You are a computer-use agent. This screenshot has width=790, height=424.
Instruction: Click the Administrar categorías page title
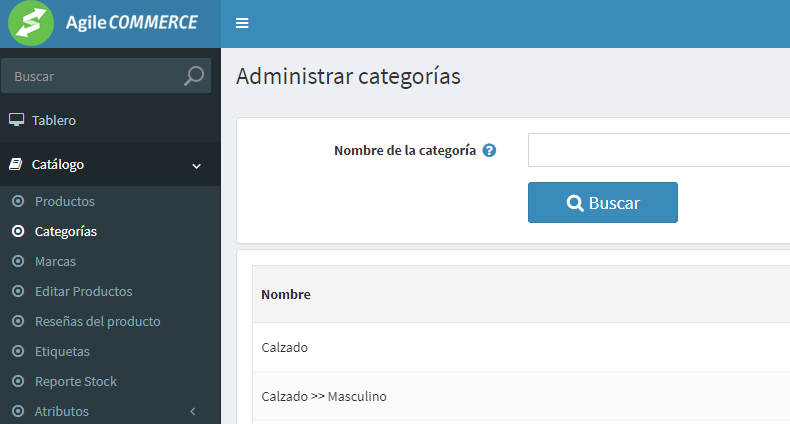pos(348,77)
